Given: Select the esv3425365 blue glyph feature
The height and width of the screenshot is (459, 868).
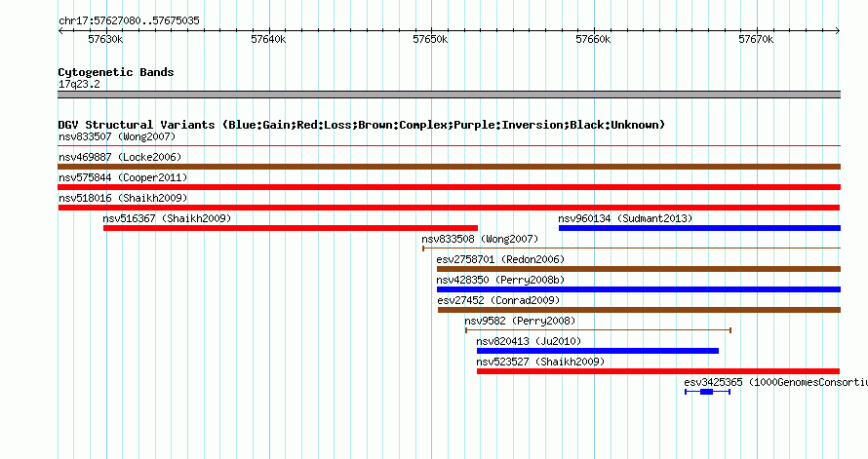Looking at the screenshot, I should [707, 392].
